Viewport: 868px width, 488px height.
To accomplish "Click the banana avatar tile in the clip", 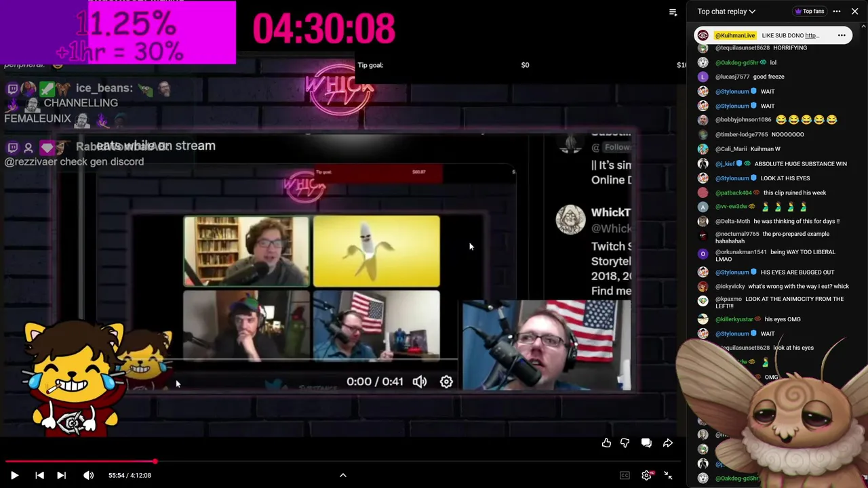I will 376,251.
